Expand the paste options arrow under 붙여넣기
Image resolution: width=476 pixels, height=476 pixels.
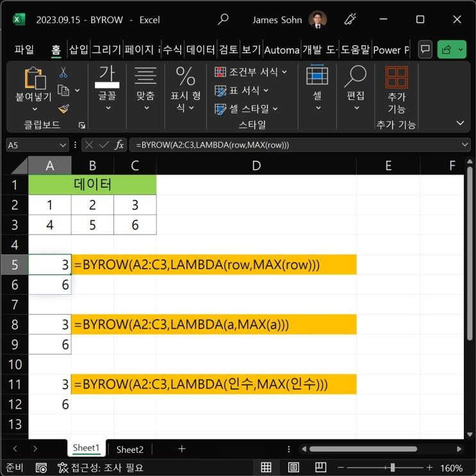pos(35,109)
